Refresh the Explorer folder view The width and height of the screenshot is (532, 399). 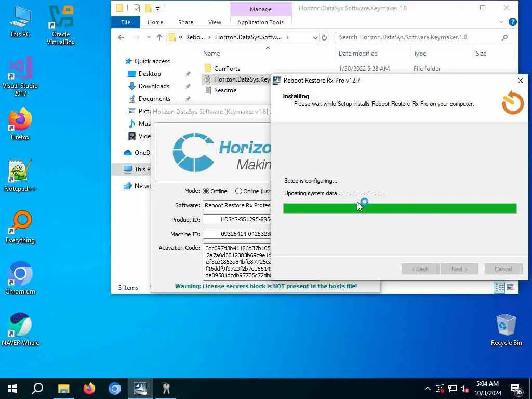[324, 37]
